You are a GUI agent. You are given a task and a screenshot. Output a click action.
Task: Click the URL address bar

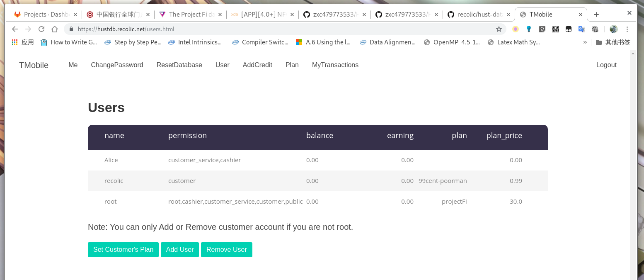coord(282,29)
